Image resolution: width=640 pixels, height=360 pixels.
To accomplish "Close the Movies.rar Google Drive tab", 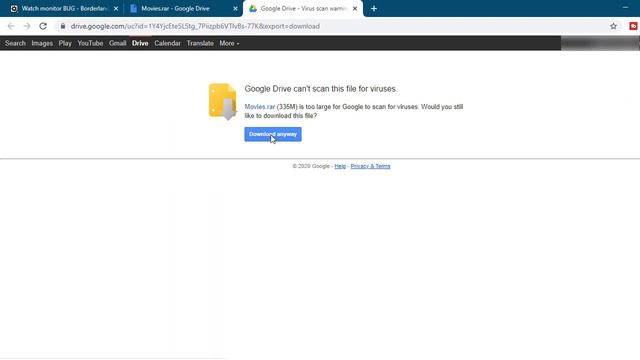I will 235,9.
